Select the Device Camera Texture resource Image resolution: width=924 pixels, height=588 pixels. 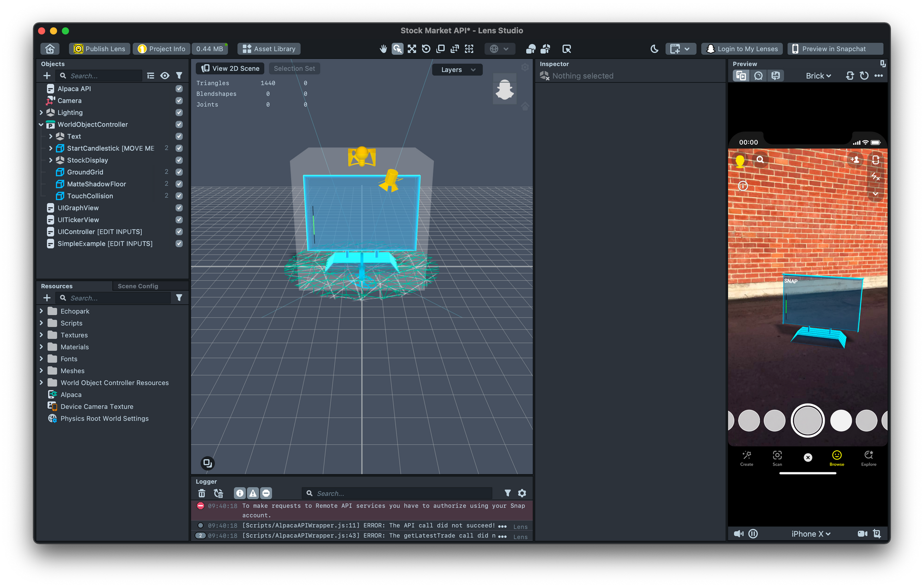[x=97, y=406]
